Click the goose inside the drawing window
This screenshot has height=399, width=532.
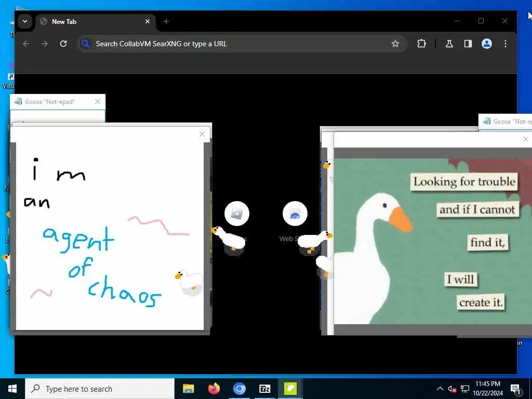[190, 282]
